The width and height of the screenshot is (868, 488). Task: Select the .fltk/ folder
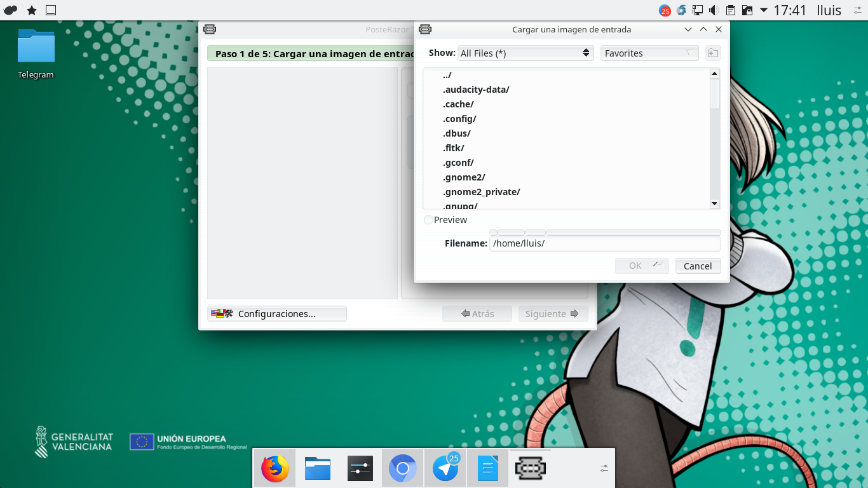tap(454, 148)
